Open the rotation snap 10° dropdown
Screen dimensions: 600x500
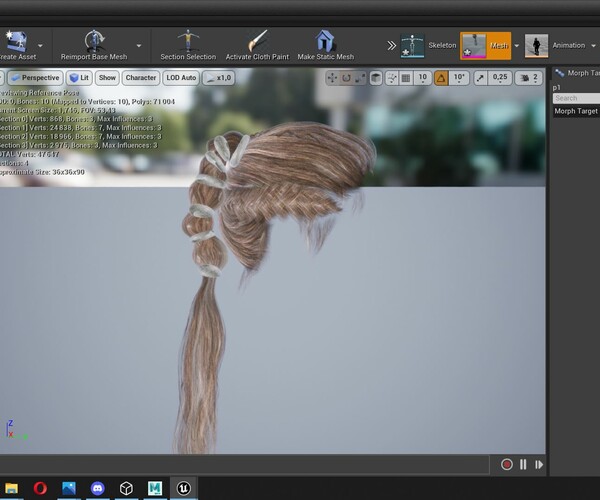click(x=459, y=78)
